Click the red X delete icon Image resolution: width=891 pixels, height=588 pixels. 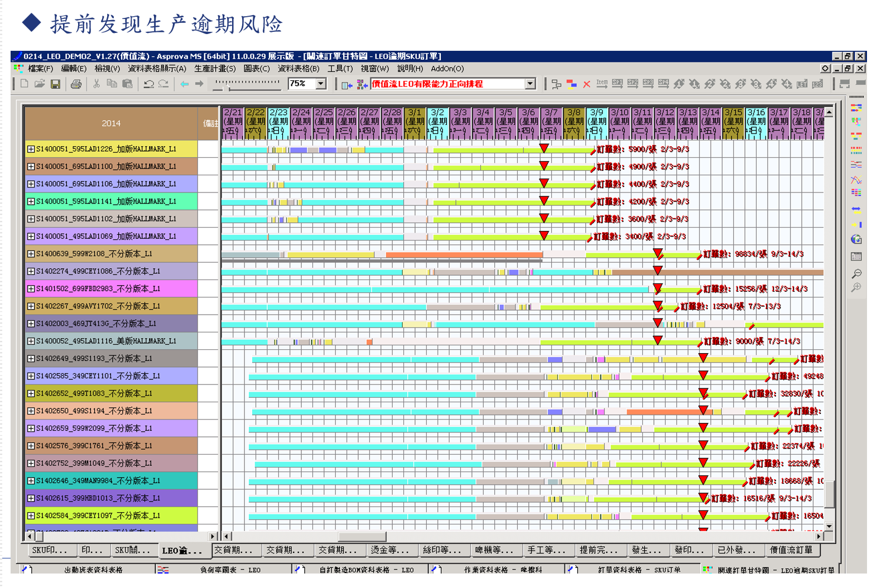(x=586, y=84)
